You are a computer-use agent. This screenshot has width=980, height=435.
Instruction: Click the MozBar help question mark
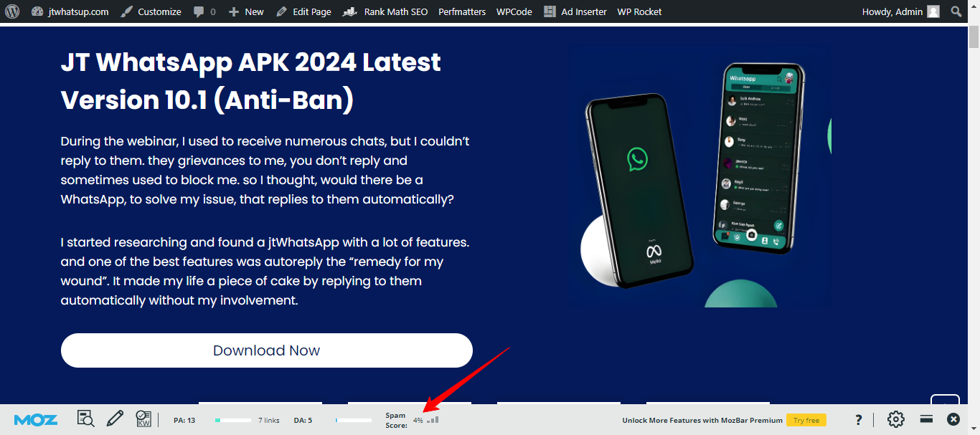[x=858, y=419]
